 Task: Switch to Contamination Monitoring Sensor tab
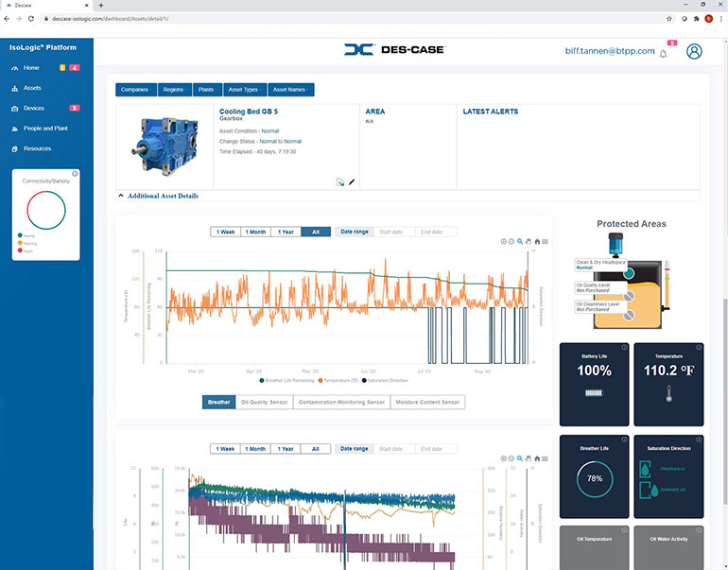pyautogui.click(x=341, y=402)
